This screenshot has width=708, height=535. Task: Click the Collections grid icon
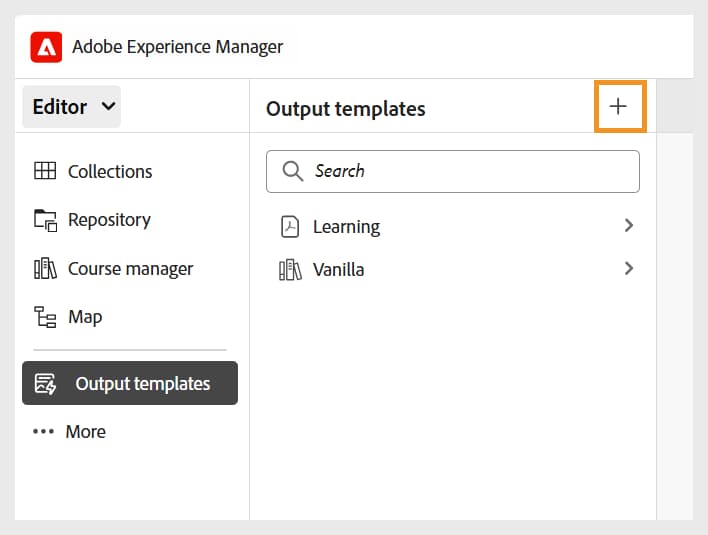pos(45,171)
